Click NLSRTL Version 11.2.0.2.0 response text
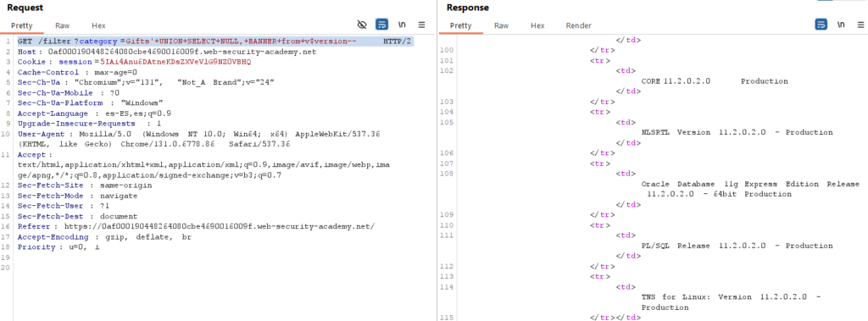Screen dimensions: 868x321 pos(737,132)
